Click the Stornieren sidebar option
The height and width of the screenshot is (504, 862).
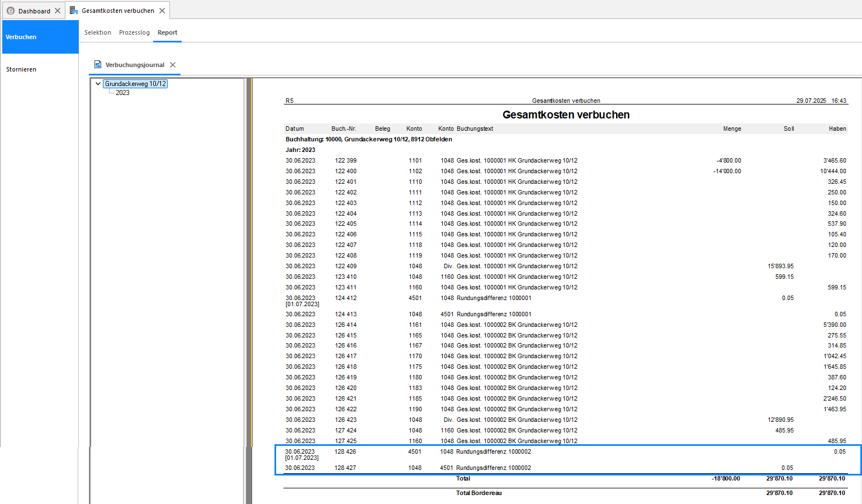(x=21, y=69)
